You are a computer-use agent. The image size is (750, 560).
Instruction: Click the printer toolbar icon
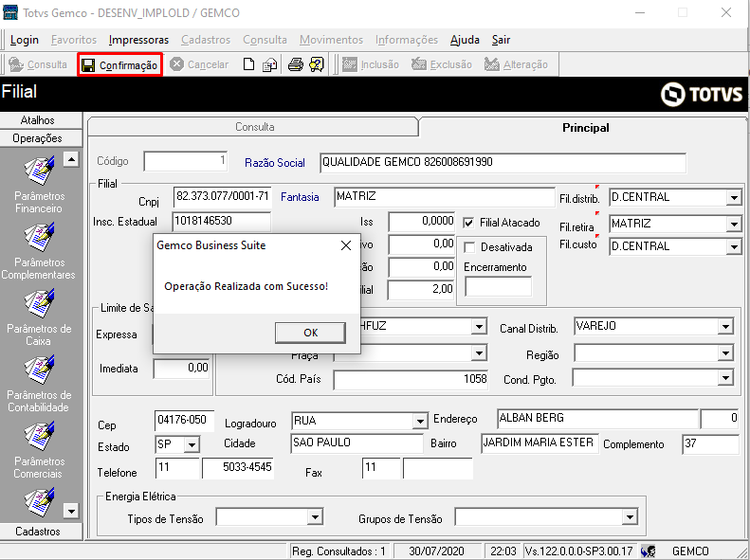pyautogui.click(x=296, y=64)
